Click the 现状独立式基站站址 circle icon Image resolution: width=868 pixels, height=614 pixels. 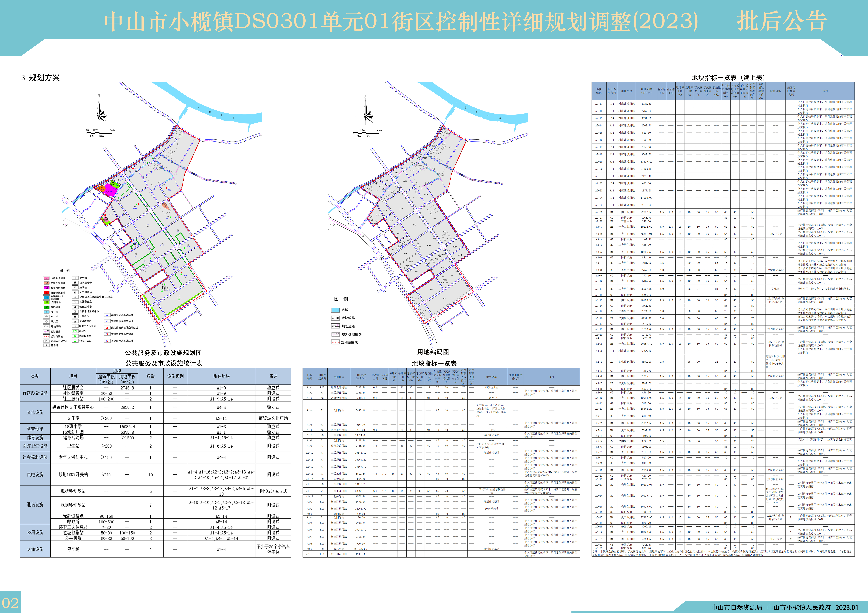click(107, 315)
